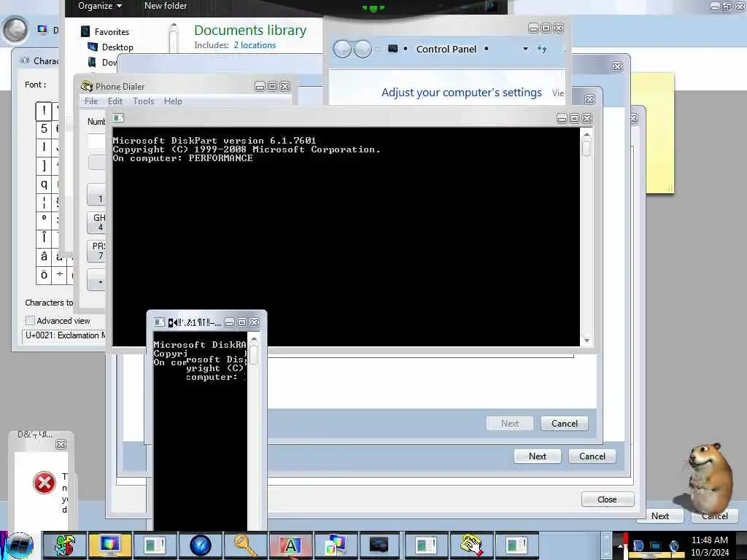Select the 'ö' character in Character Map
Screen dimensions: 747x560
click(x=44, y=275)
